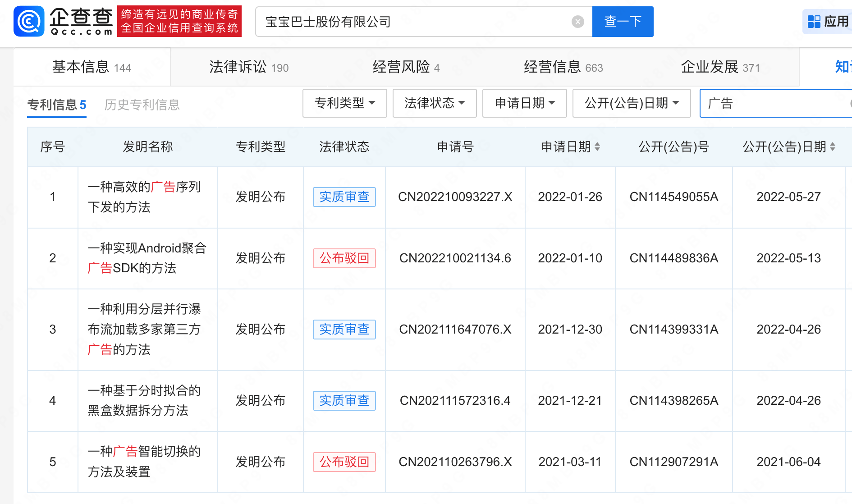Click the 公布驳回 badge on row 2
Image resolution: width=852 pixels, height=504 pixels.
click(x=344, y=259)
